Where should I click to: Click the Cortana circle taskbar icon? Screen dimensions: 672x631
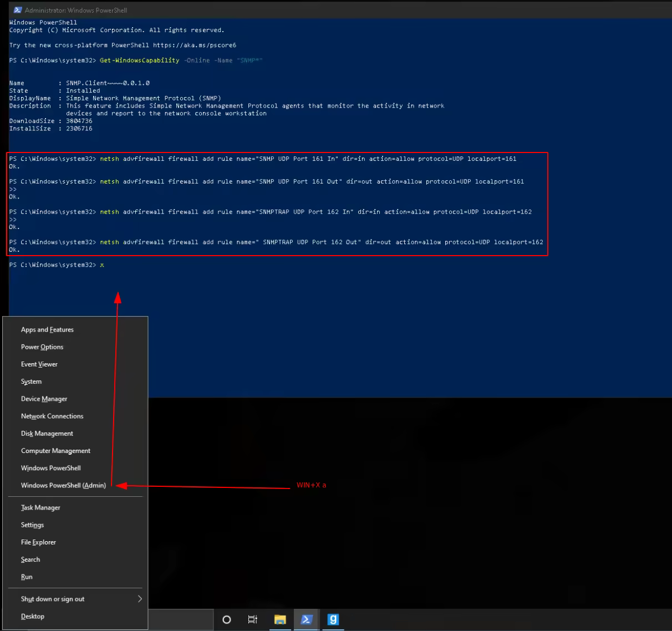(226, 619)
